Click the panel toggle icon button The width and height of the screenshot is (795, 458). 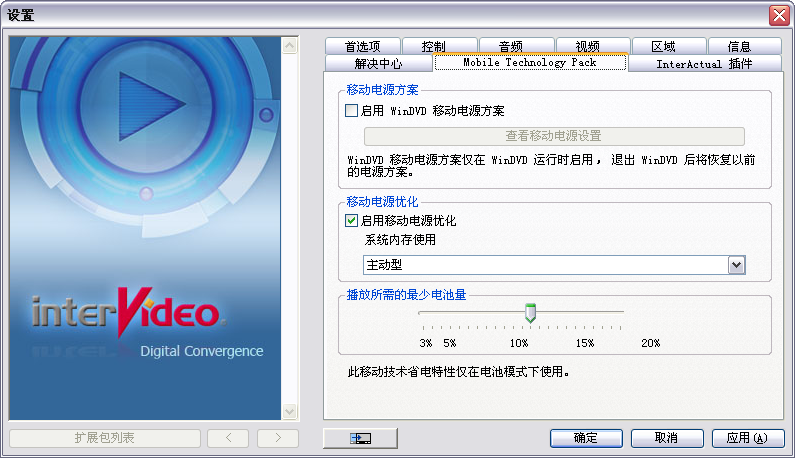[360, 438]
